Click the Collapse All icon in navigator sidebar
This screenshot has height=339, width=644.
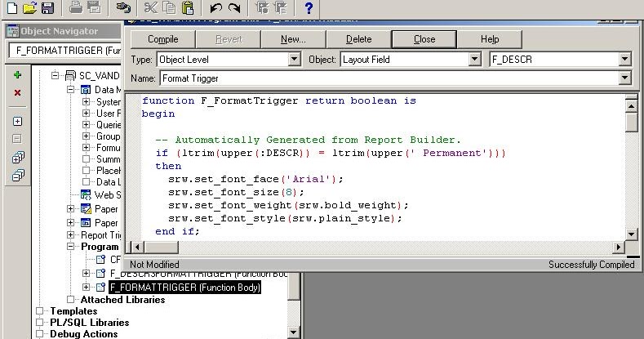pos(18,176)
